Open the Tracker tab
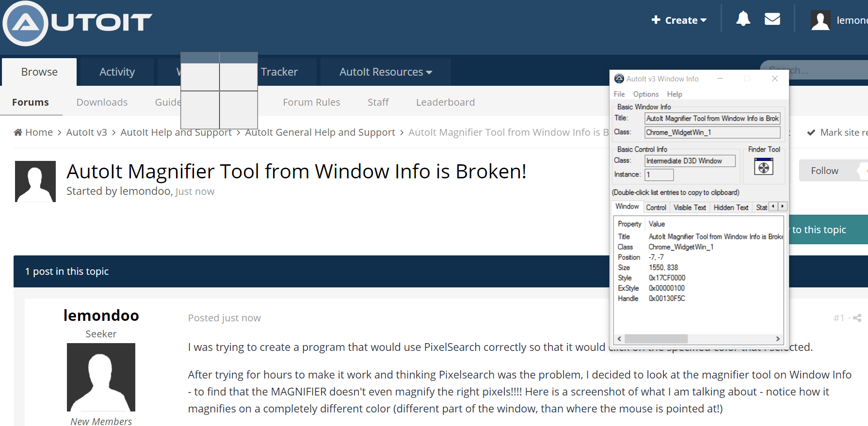The width and height of the screenshot is (868, 426). click(279, 72)
